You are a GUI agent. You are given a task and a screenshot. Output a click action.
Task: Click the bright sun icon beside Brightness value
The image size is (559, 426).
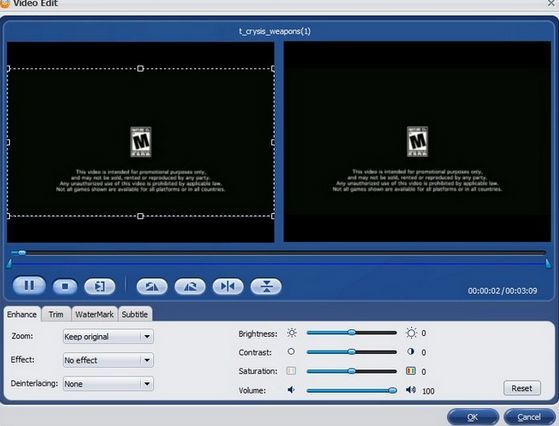pos(411,333)
